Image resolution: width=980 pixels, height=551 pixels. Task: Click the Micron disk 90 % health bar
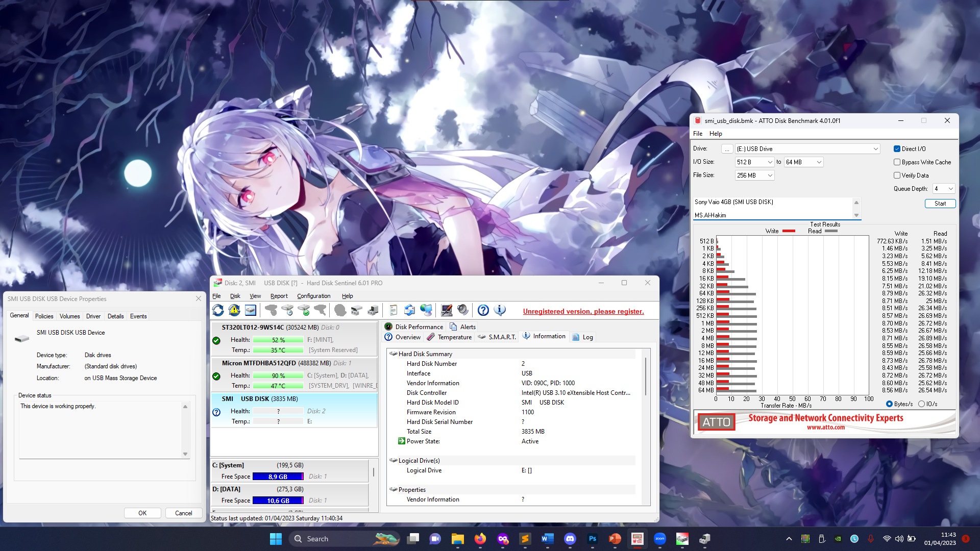(x=278, y=375)
